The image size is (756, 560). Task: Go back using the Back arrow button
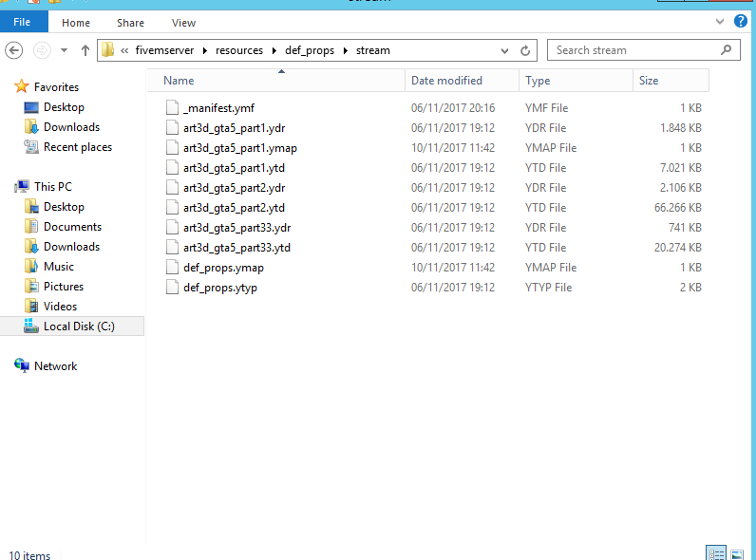(x=14, y=50)
